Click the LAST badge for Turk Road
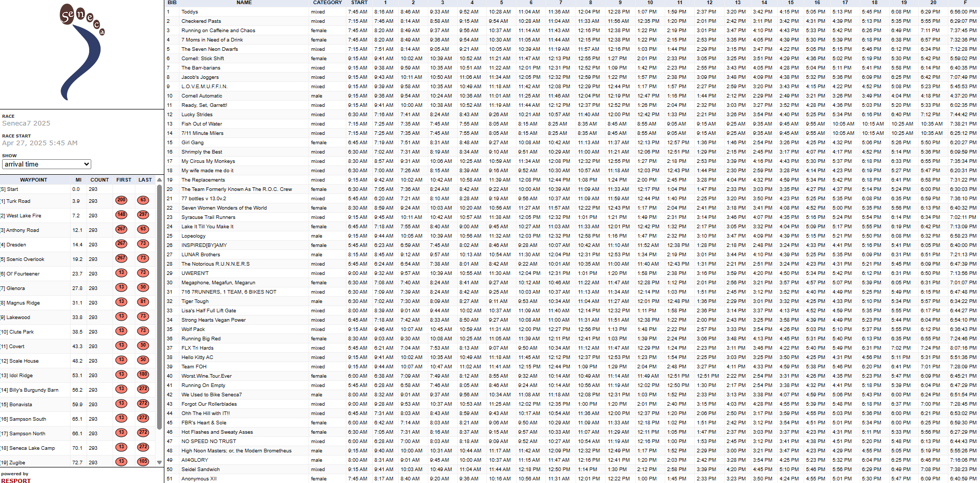This screenshot has width=980, height=483. [x=143, y=200]
